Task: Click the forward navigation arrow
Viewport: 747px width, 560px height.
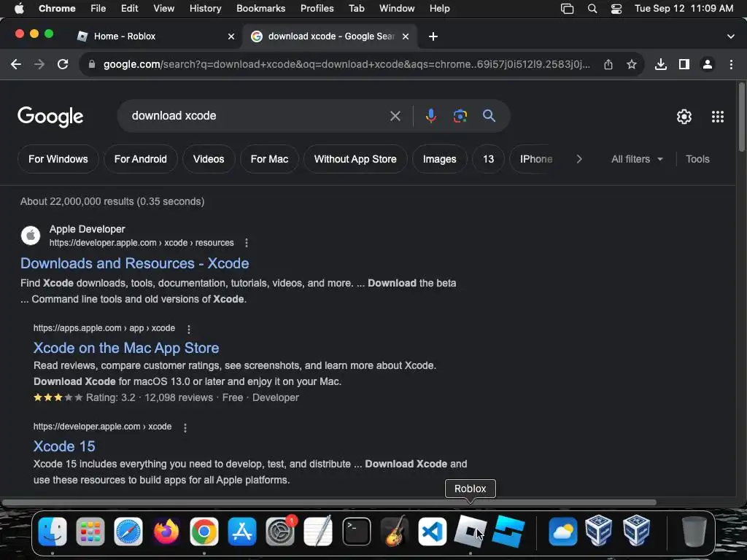Action: 39,64
